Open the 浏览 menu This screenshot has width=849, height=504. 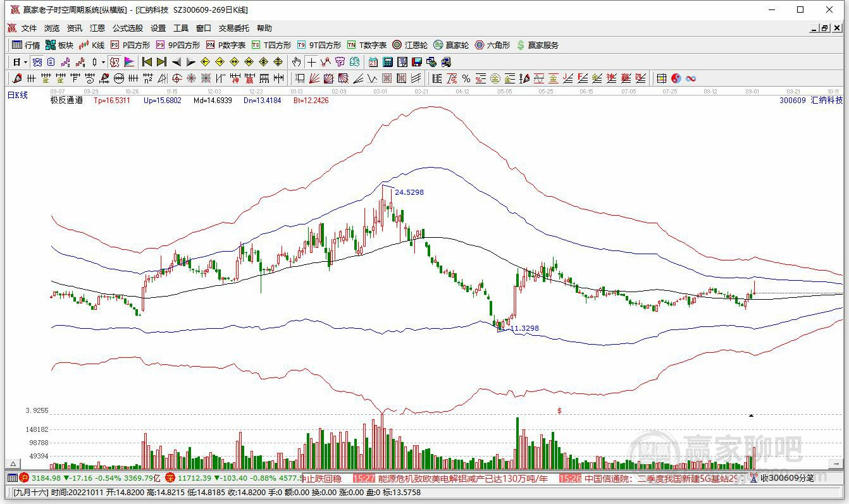(x=52, y=28)
